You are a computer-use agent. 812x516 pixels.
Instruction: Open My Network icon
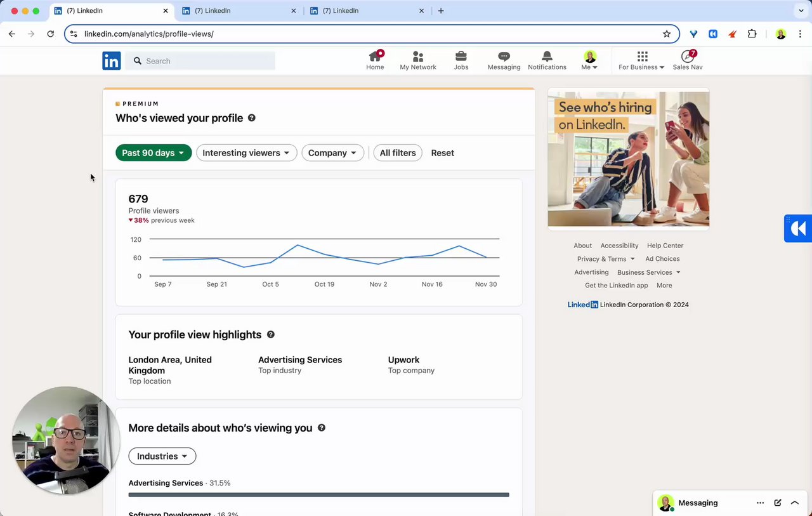click(418, 60)
